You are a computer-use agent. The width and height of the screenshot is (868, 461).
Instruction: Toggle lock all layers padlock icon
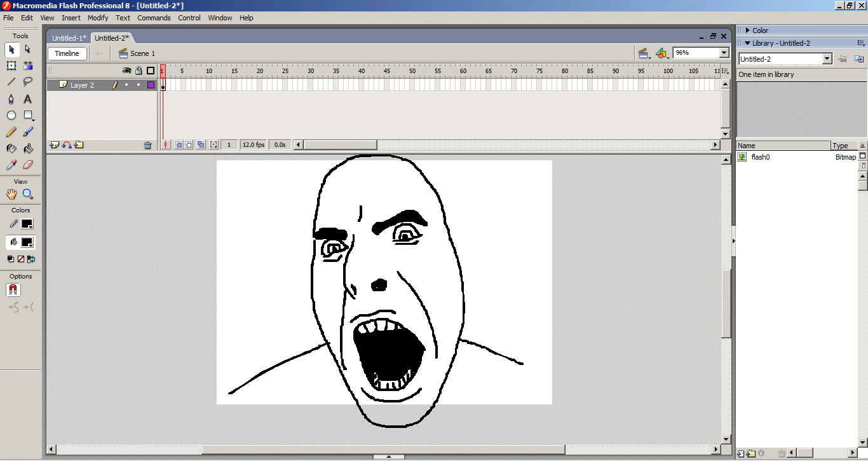139,71
